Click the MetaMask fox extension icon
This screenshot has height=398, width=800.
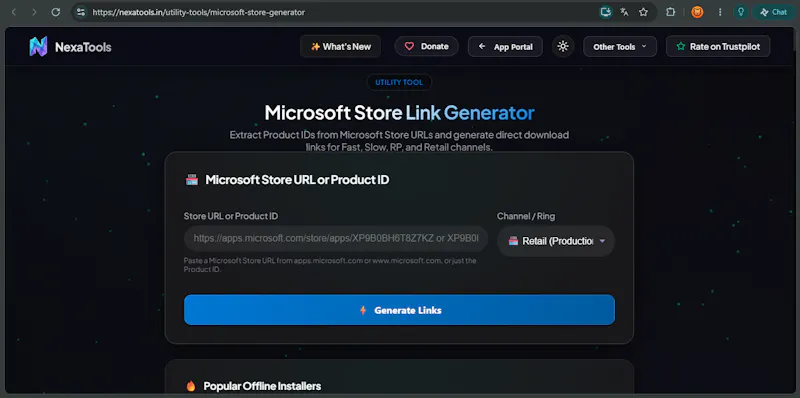click(x=697, y=12)
